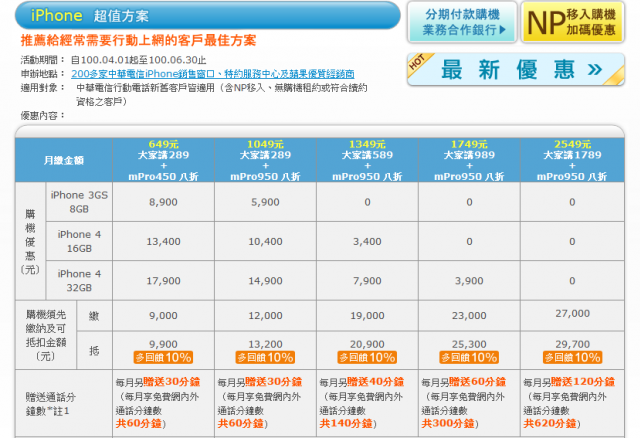Click the 2549元 plan column header
This screenshot has height=438, width=640.
[x=572, y=160]
